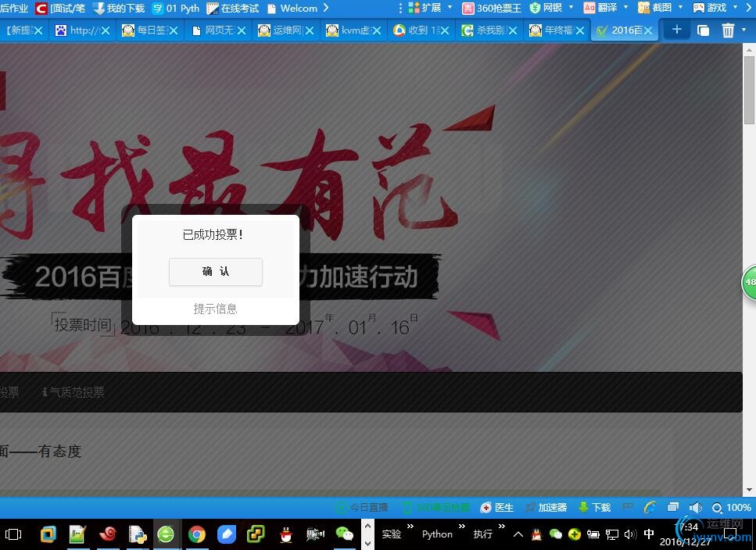Expand the dropdown arrow beside trash icon
This screenshot has width=756, height=550.
pyautogui.click(x=744, y=30)
